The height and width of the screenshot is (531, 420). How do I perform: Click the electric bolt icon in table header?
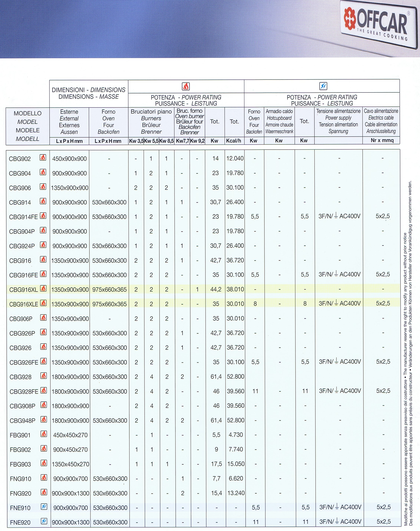(323, 86)
